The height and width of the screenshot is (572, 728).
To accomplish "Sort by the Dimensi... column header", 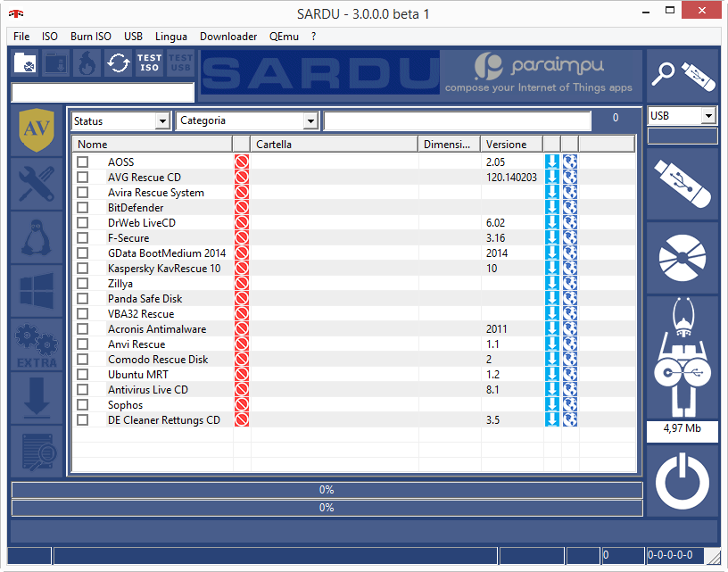I will click(450, 145).
